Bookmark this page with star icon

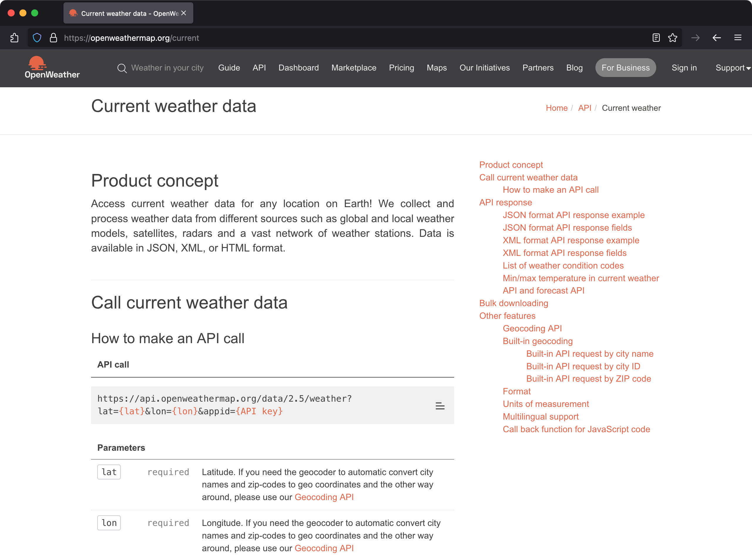(x=672, y=38)
